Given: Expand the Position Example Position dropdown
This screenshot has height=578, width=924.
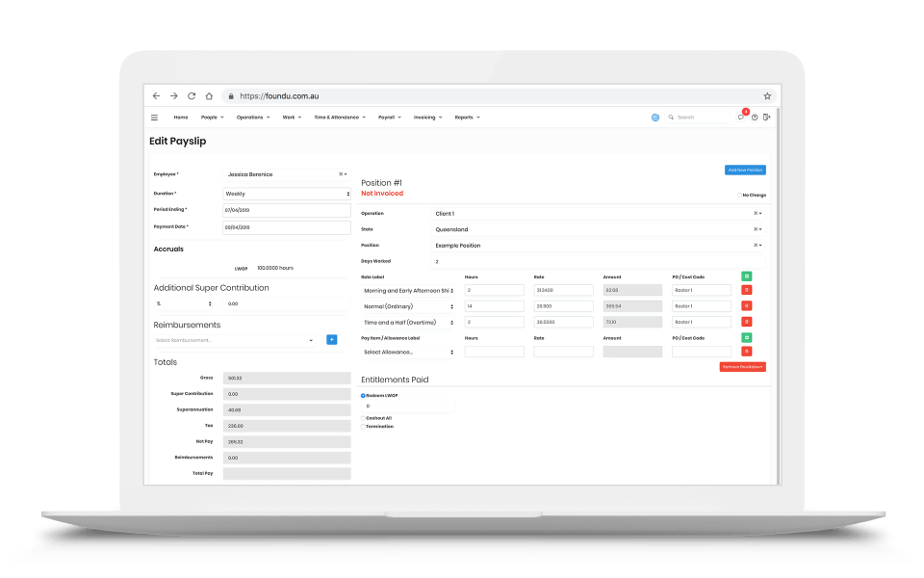Looking at the screenshot, I should tap(760, 246).
